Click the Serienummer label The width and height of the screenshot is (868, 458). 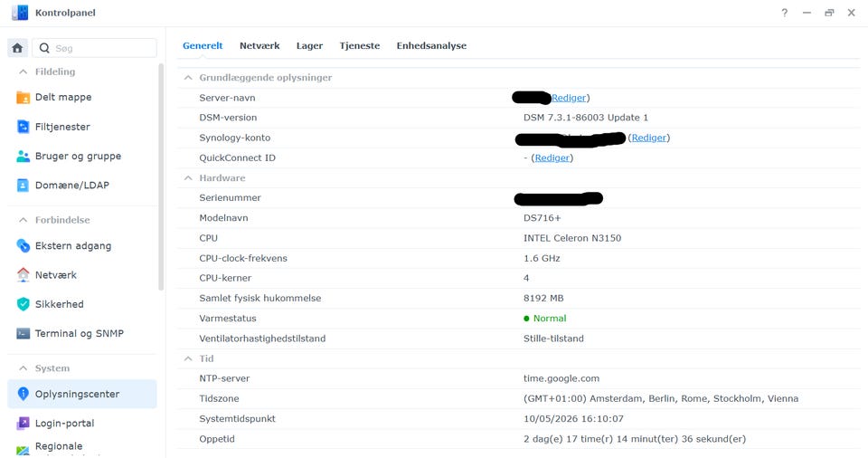[x=230, y=198]
